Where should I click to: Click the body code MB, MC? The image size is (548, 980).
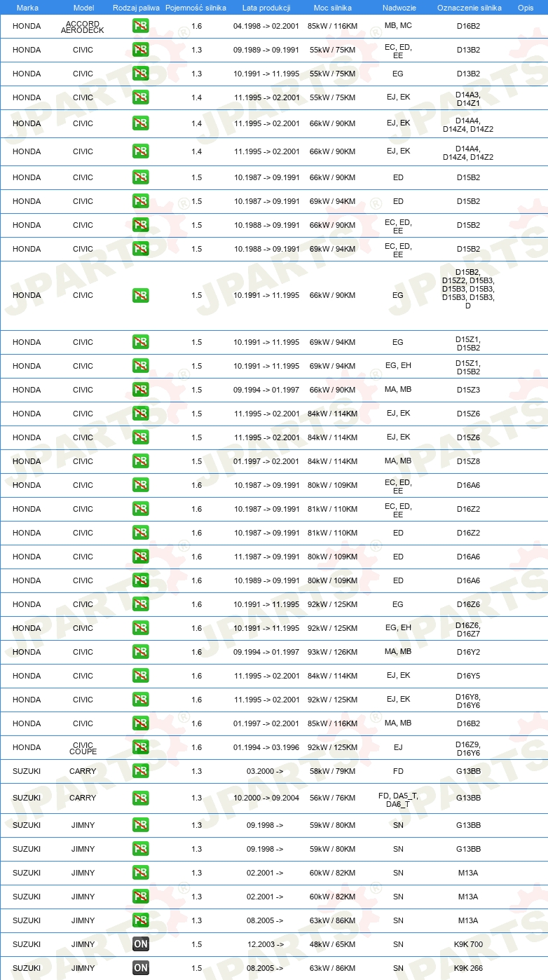398,26
